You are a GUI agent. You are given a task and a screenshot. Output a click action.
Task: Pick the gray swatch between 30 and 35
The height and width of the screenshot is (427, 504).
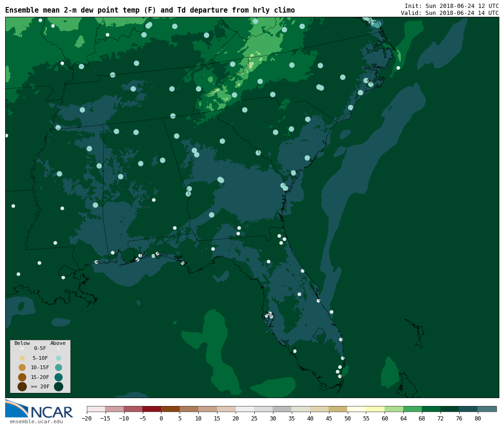pos(282,409)
